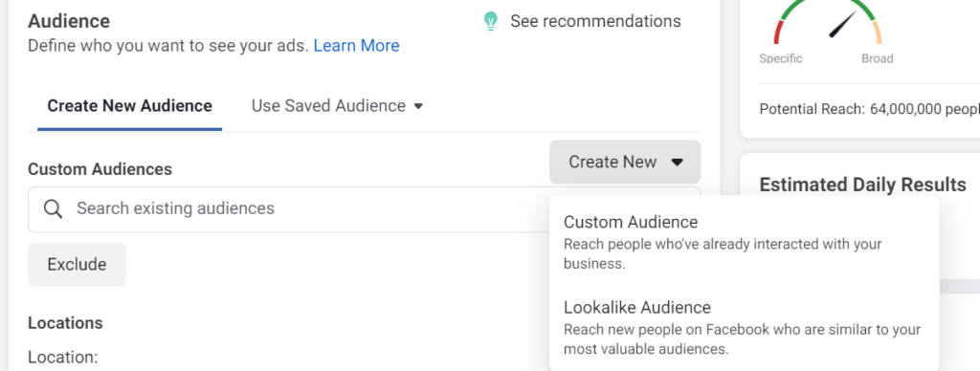Click the search magnifier icon
980x371 pixels.
click(54, 209)
